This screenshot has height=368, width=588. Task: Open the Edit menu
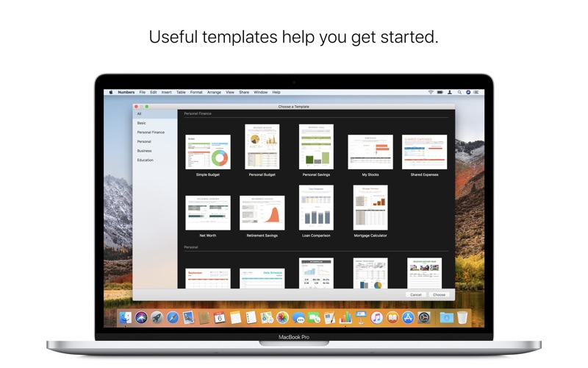pos(154,92)
